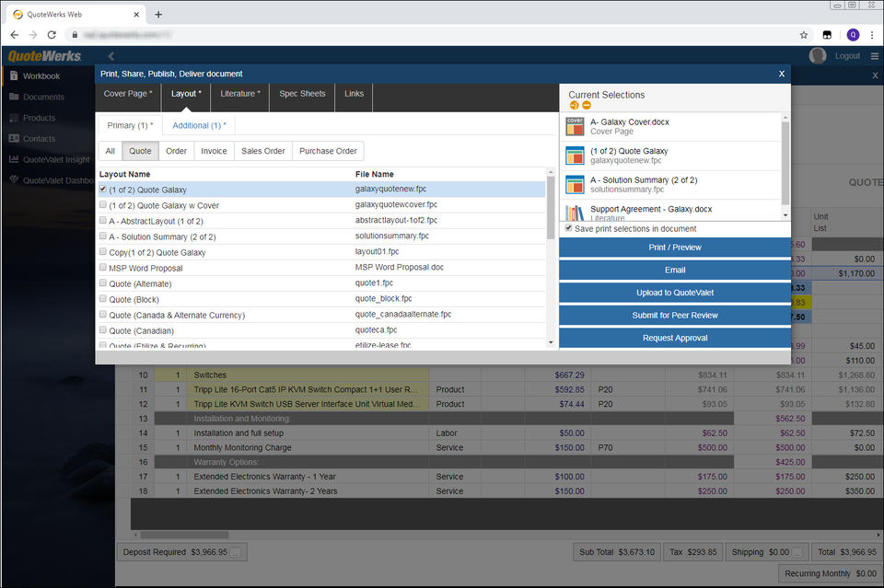Viewport: 884px width, 588px height.
Task: Click the Logout link
Action: [x=847, y=56]
